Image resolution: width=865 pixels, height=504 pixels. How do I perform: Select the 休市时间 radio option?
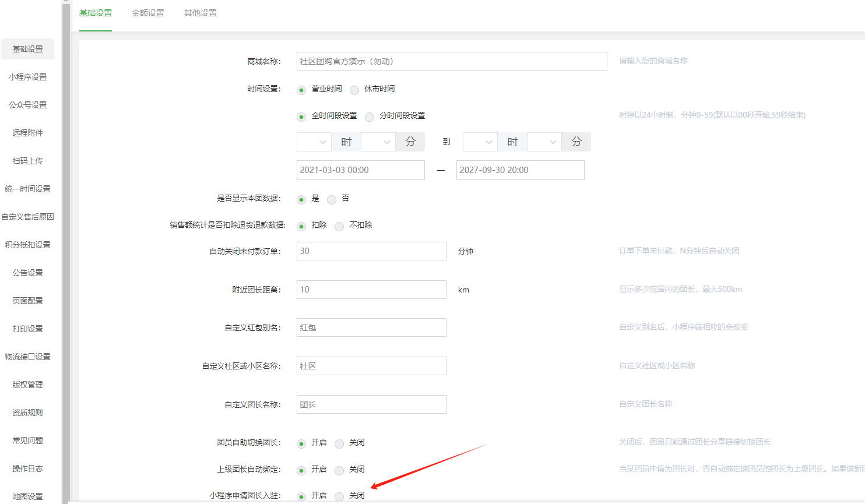[x=354, y=90]
